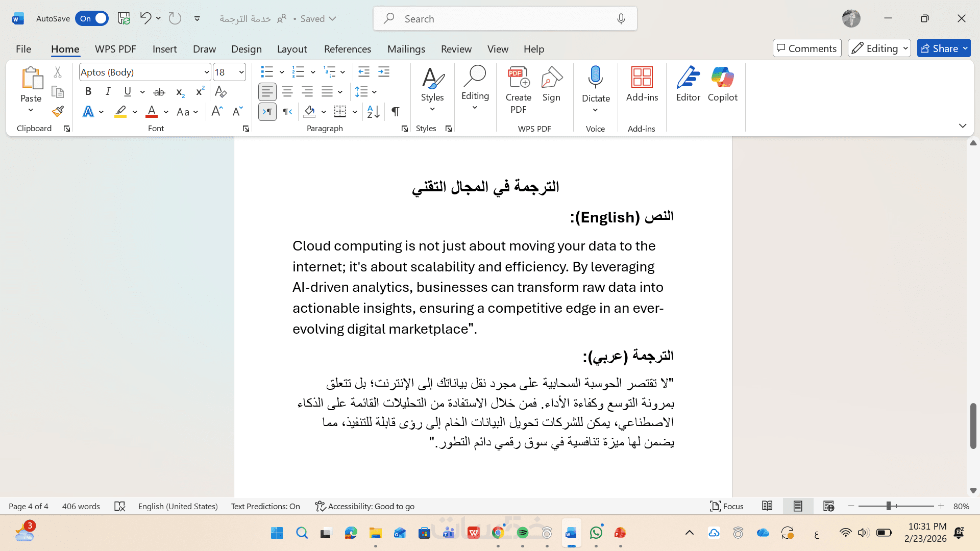
Task: Click the Sort A-Z icon
Action: click(373, 111)
